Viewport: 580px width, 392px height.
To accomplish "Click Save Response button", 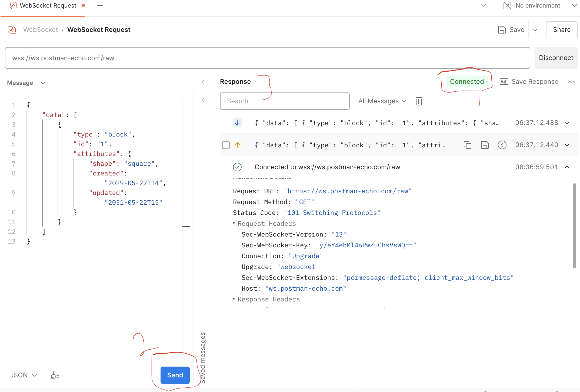I will click(529, 82).
